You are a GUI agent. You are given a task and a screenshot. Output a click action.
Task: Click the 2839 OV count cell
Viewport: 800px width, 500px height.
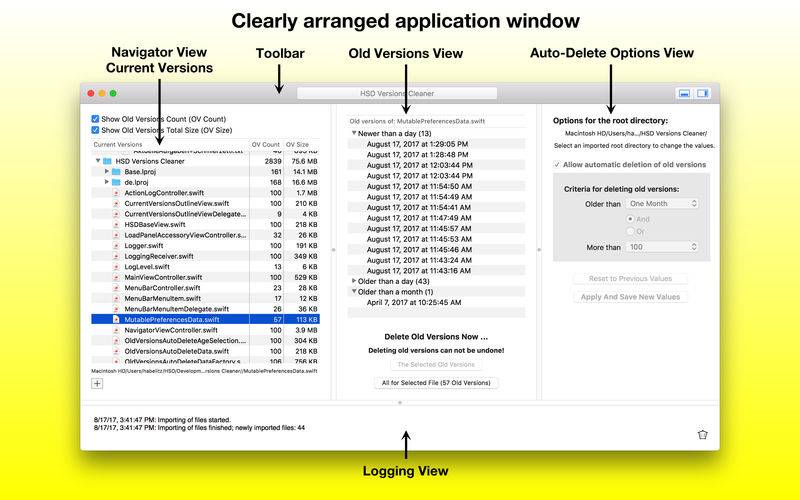click(x=273, y=161)
